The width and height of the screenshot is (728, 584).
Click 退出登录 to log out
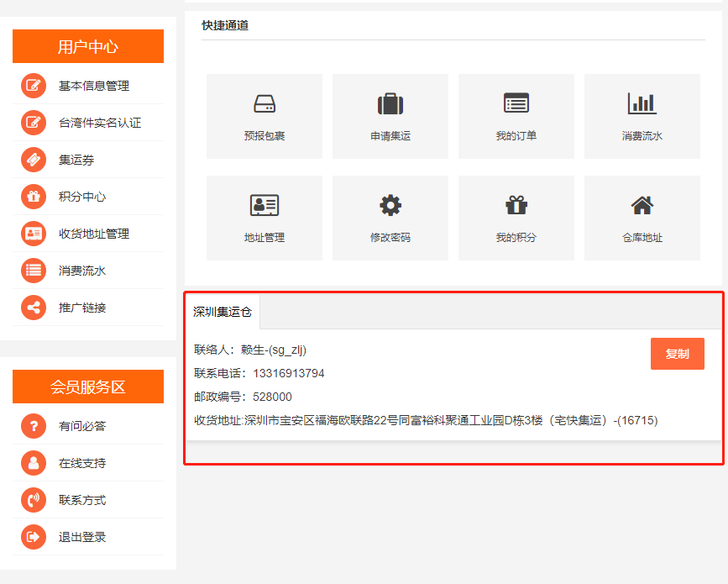pos(82,537)
